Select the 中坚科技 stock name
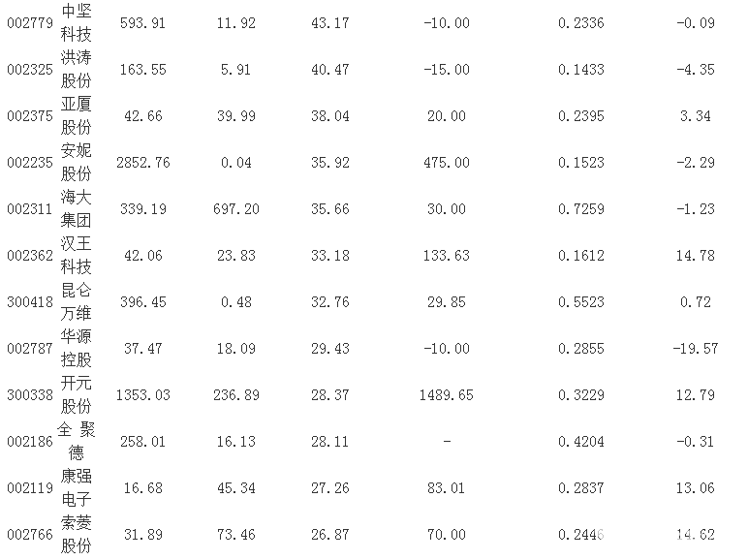 (x=77, y=23)
